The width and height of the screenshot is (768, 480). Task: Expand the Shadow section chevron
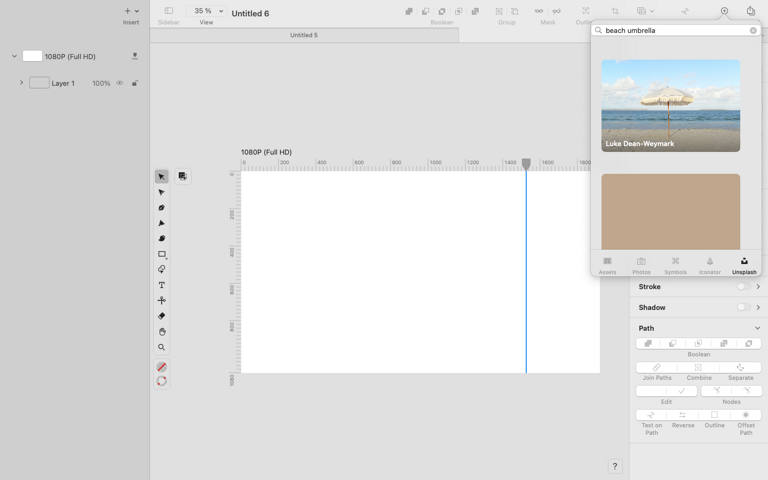point(758,307)
